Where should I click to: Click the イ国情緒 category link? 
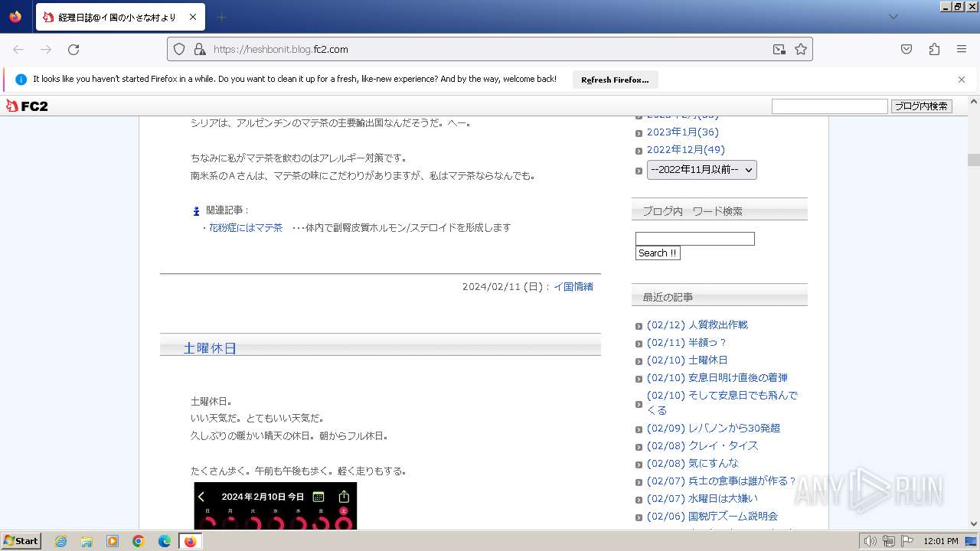pos(573,287)
